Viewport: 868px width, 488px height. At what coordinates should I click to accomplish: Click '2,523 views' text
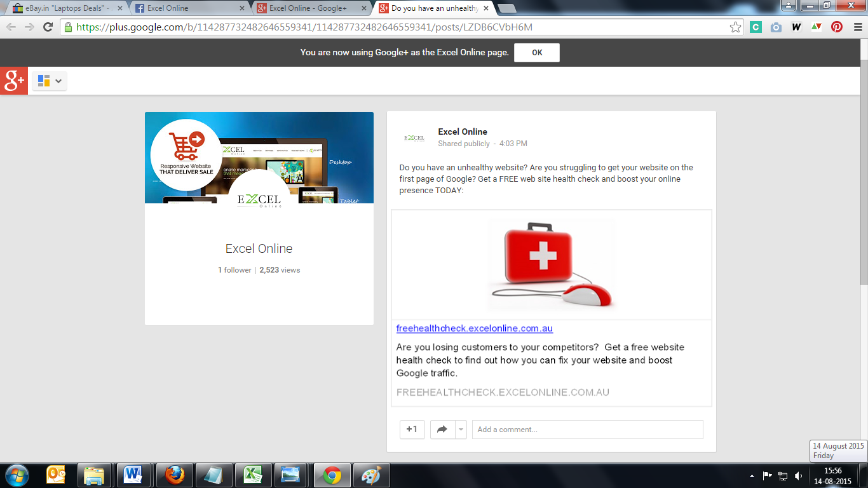coord(280,270)
